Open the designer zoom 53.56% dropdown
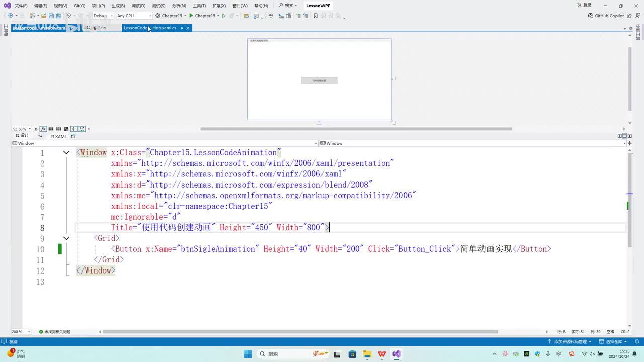This screenshot has height=362, width=644. [22, 129]
